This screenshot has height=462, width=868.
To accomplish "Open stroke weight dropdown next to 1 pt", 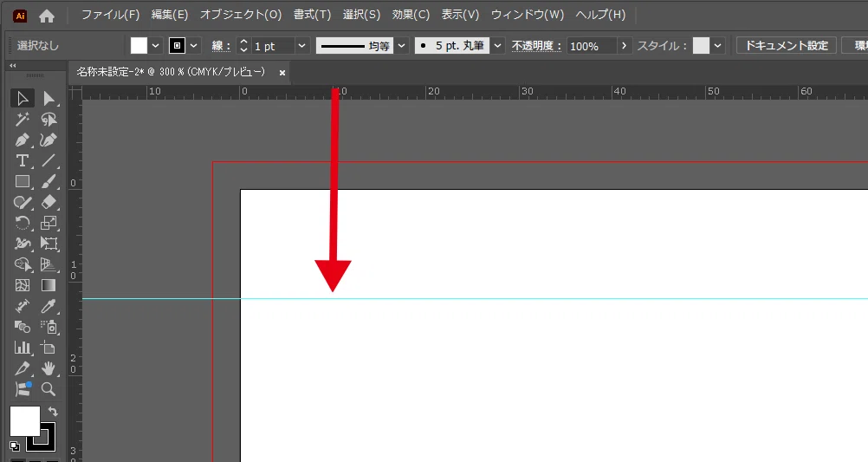I will pos(301,46).
